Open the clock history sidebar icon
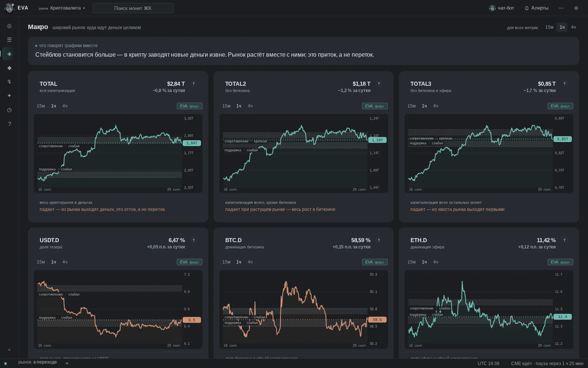Screen dimensions: 588x368 (9, 110)
